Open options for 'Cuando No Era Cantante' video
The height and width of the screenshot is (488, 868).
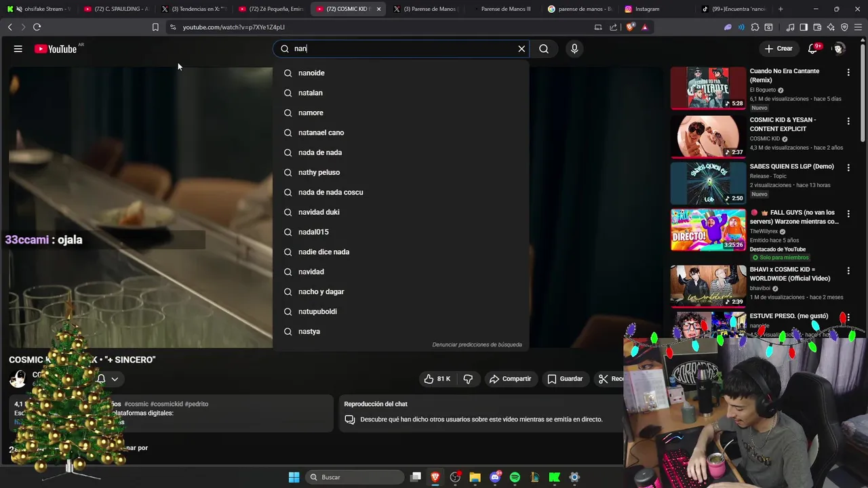coord(848,72)
